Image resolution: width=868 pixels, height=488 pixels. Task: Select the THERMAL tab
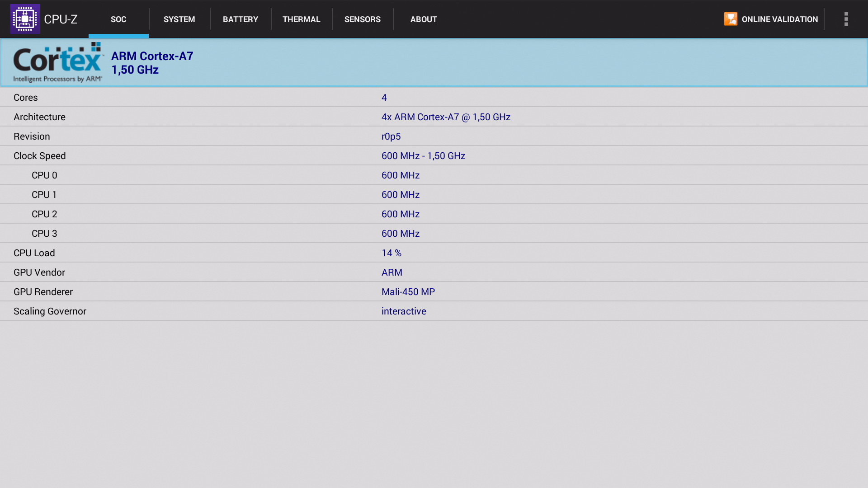301,19
